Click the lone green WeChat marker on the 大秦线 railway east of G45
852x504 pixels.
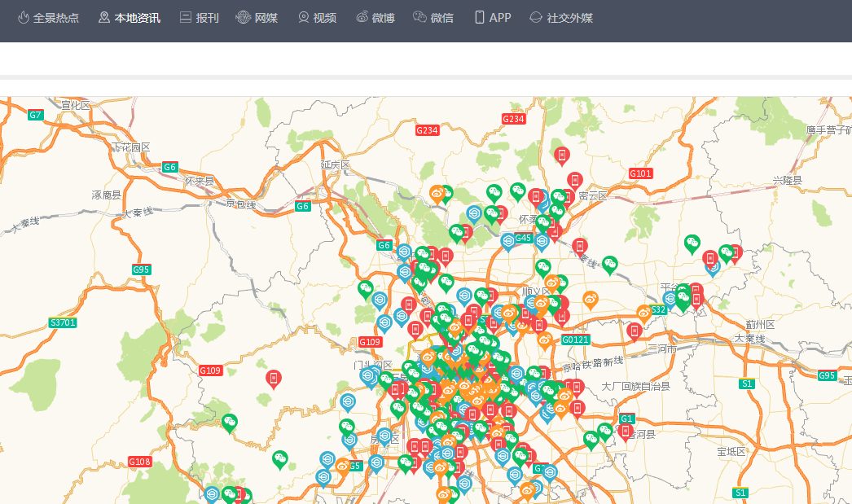(x=610, y=265)
